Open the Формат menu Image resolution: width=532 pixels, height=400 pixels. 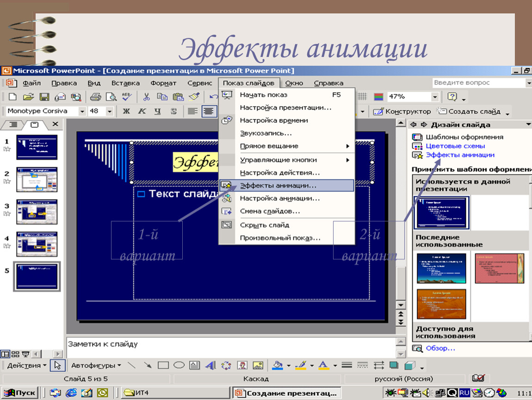pyautogui.click(x=163, y=83)
